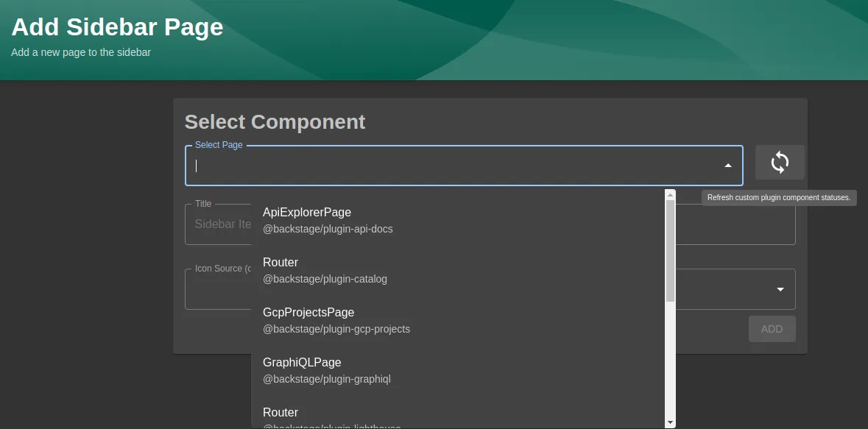The image size is (868, 429).
Task: Click the refresh tooltip text
Action: [x=779, y=197]
